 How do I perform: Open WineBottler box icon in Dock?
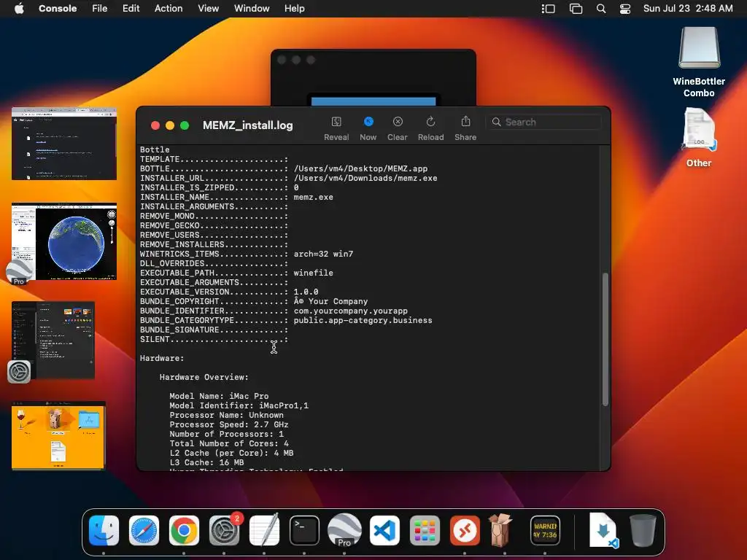click(500, 530)
